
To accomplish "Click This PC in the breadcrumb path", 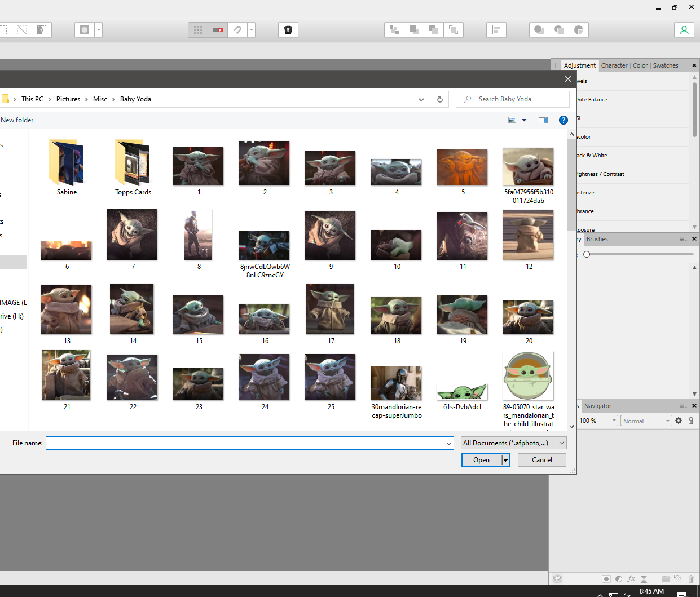I will pyautogui.click(x=32, y=99).
